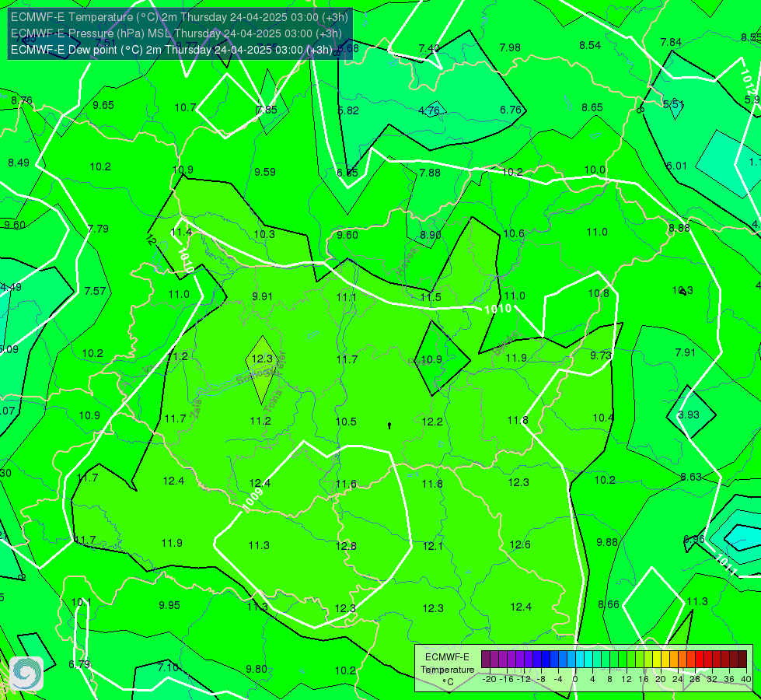Click the 12.8 temperature value
Image resolution: width=761 pixels, height=700 pixels.
pyautogui.click(x=346, y=546)
